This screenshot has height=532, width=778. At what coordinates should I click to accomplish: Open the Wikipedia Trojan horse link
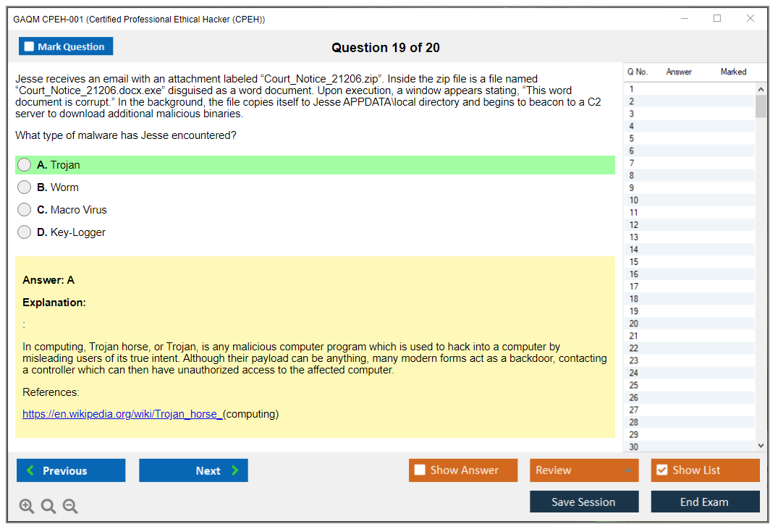[x=122, y=414]
